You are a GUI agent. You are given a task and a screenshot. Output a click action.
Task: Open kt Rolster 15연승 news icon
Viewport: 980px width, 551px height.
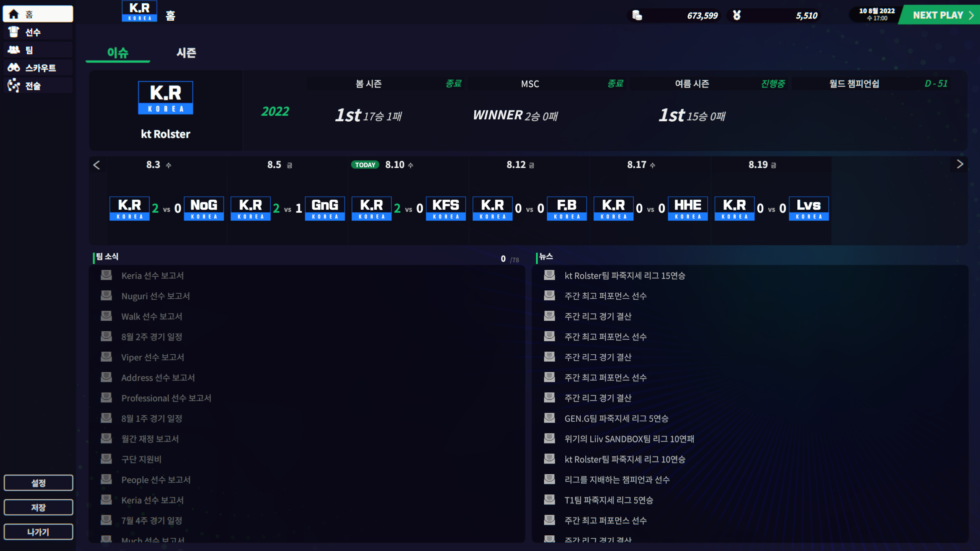point(550,275)
